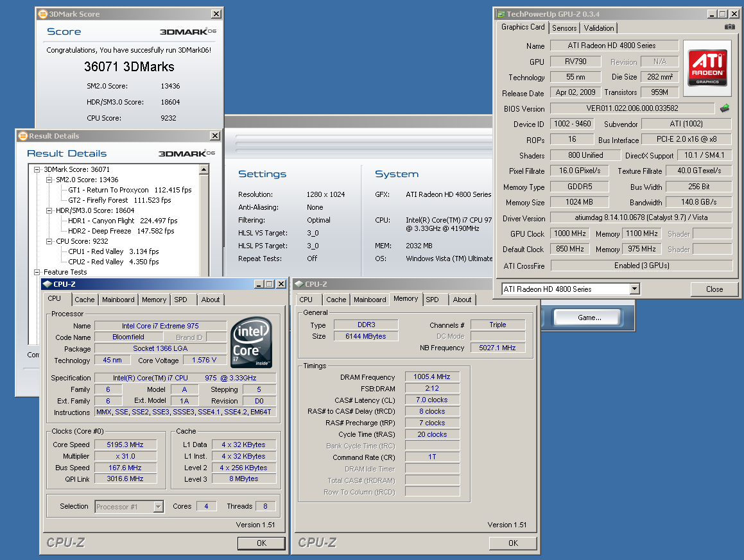The width and height of the screenshot is (744, 560).
Task: Click the 36071 3DMarks score text
Action: tap(129, 67)
